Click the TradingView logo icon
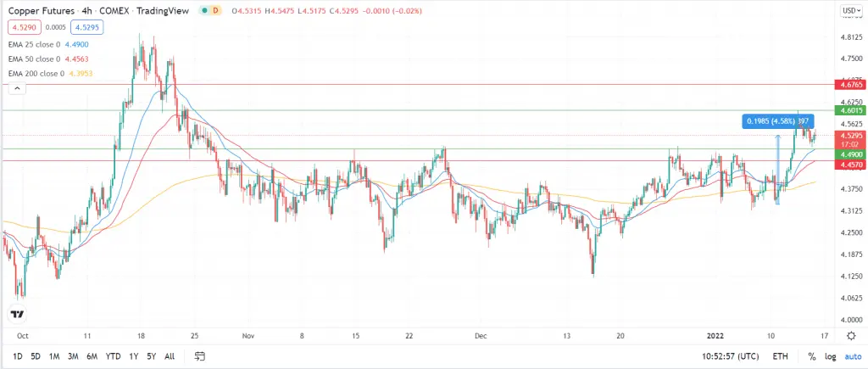 [x=19, y=314]
